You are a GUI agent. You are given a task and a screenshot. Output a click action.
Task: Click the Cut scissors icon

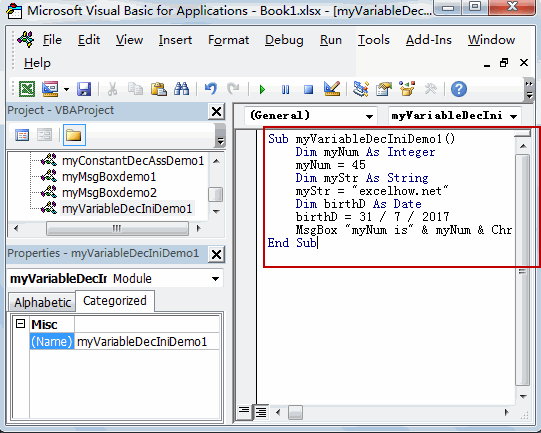coord(112,89)
